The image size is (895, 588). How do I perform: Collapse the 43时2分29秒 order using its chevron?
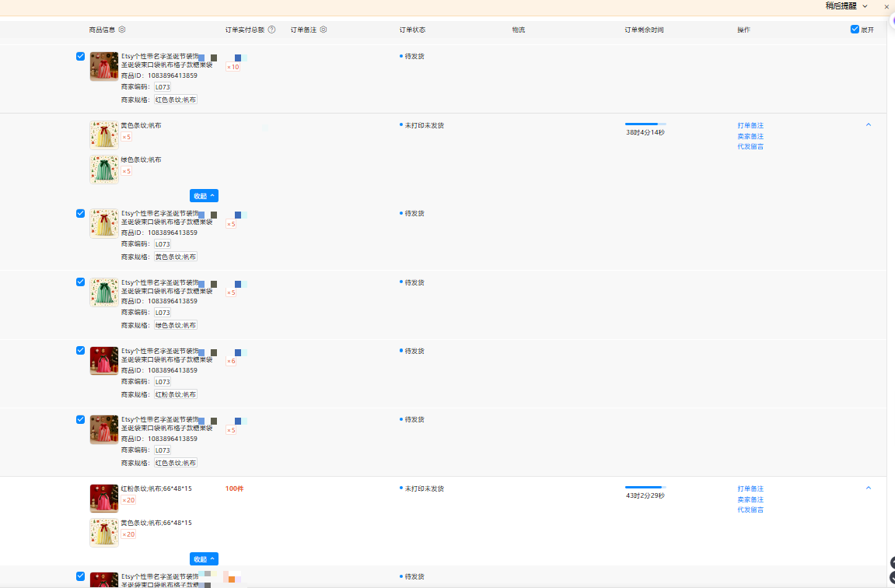pyautogui.click(x=868, y=488)
